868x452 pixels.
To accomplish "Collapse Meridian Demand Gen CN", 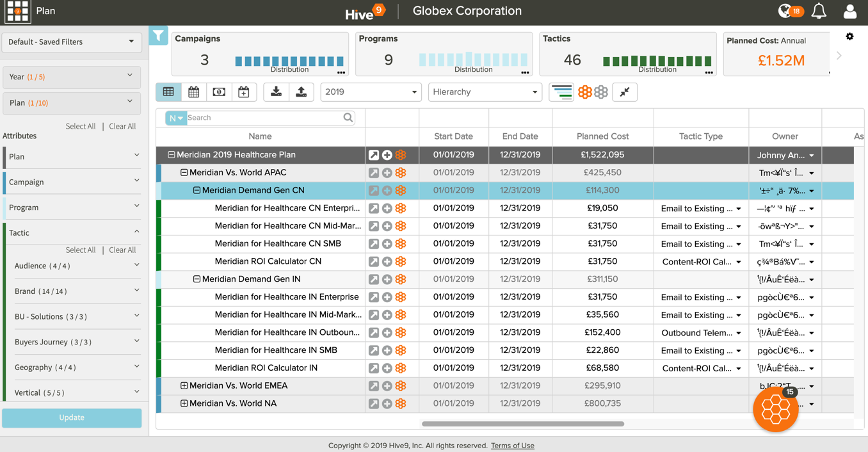I will click(x=197, y=191).
